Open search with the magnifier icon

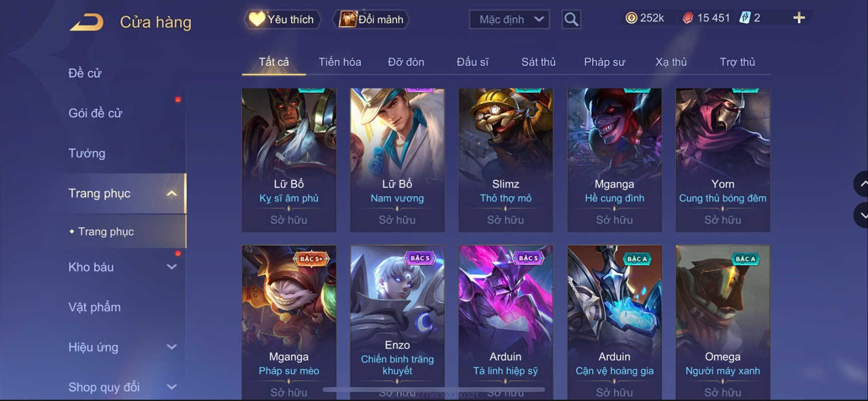(571, 19)
